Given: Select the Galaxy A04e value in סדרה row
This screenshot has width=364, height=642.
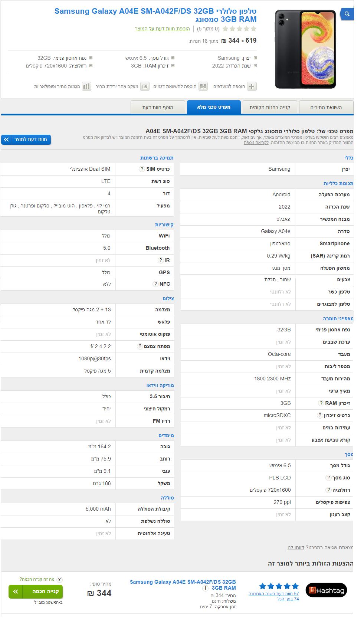Looking at the screenshot, I should point(275,231).
